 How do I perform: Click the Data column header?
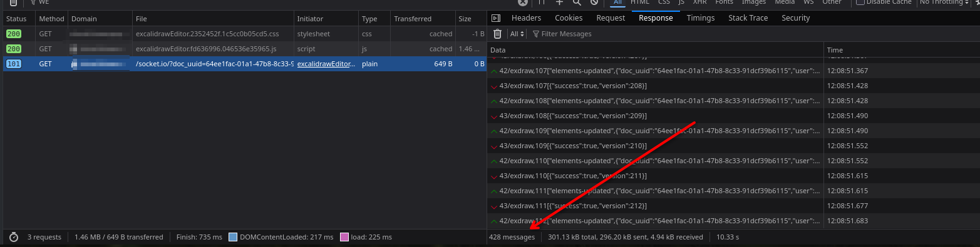pyautogui.click(x=655, y=50)
